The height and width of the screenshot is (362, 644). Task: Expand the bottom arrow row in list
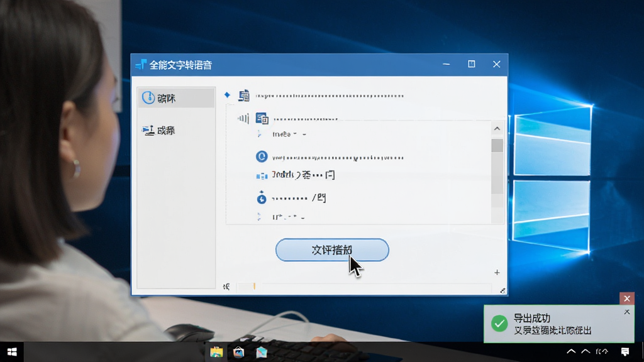(x=259, y=216)
